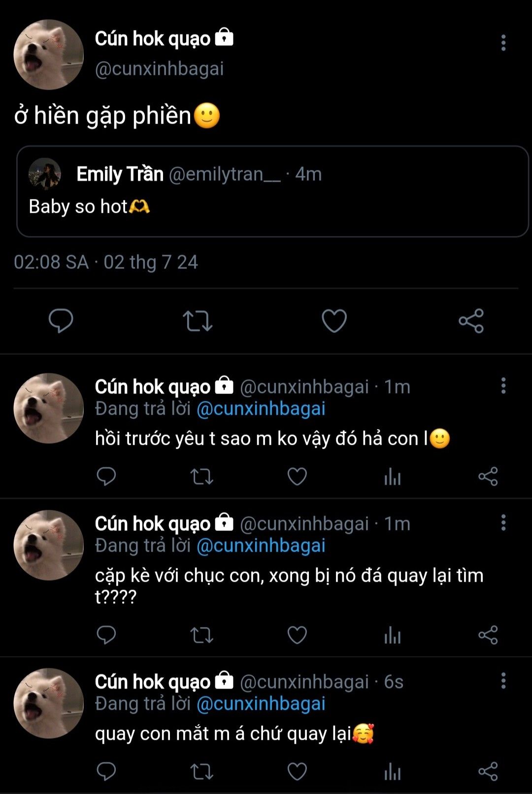The height and width of the screenshot is (794, 532).
Task: Like the main 'ở hiền gặp phiền' tweet
Action: [x=334, y=321]
